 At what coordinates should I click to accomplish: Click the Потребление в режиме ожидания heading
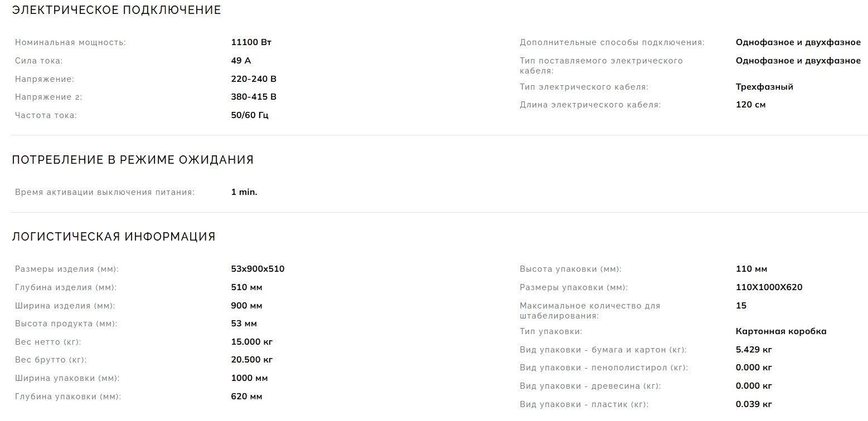(133, 160)
